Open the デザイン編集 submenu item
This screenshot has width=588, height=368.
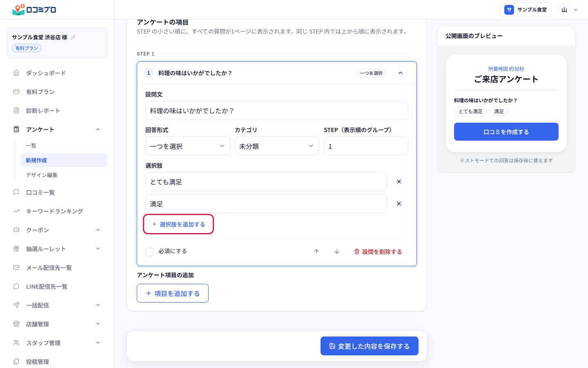(64, 175)
